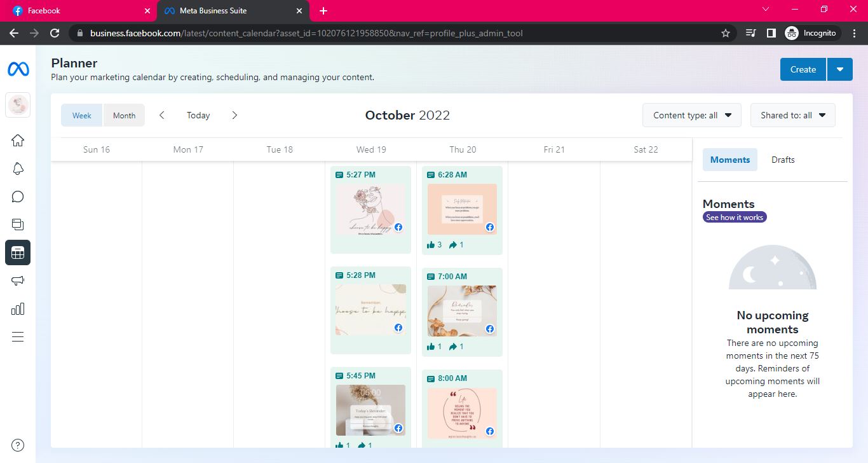868x463 pixels.
Task: Open the Thu 7:00 AM post thumbnail
Action: tap(462, 311)
